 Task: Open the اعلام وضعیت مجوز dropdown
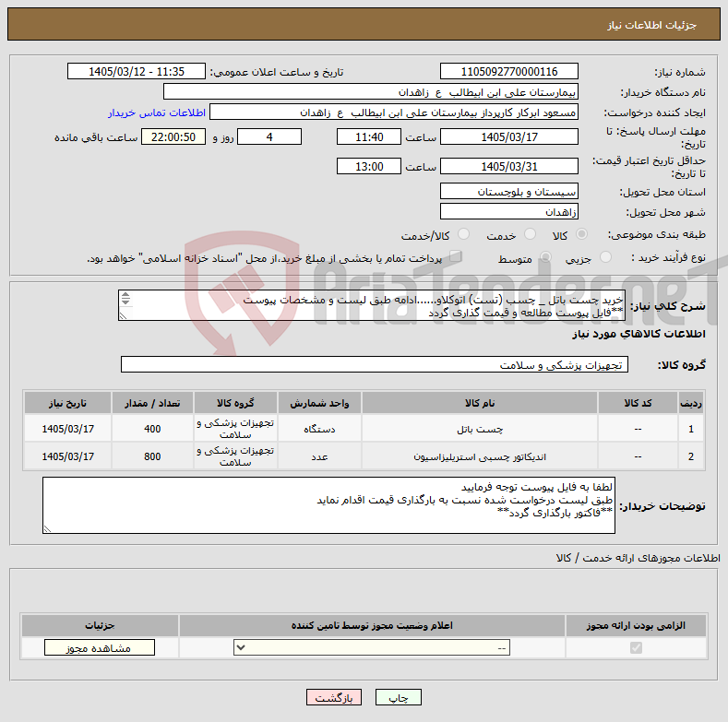[372, 647]
